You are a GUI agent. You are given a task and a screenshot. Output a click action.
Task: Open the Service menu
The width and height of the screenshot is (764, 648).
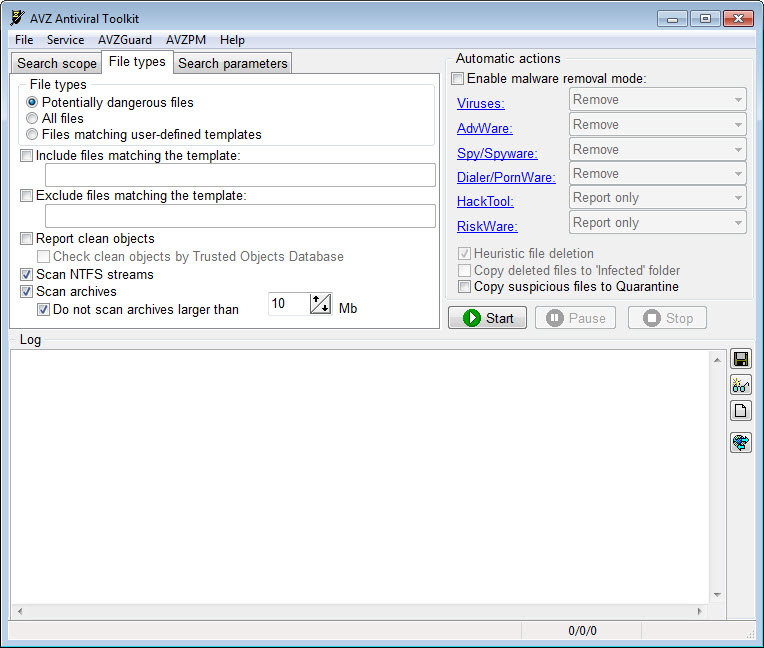(65, 40)
